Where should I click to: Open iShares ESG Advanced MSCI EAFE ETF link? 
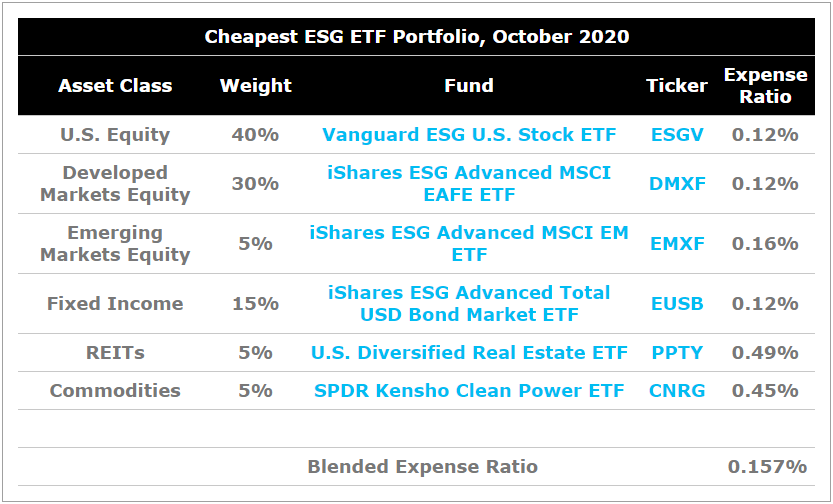[469, 184]
